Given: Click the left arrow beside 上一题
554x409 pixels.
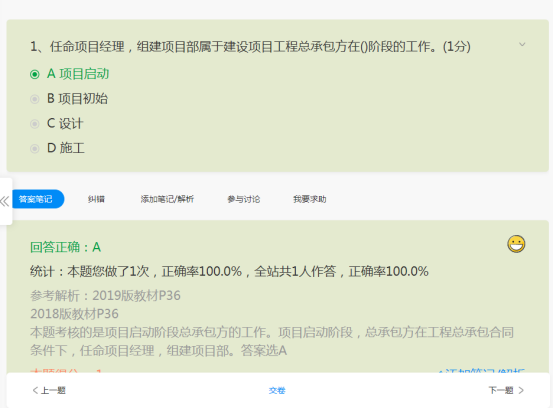Looking at the screenshot, I should click(x=35, y=390).
